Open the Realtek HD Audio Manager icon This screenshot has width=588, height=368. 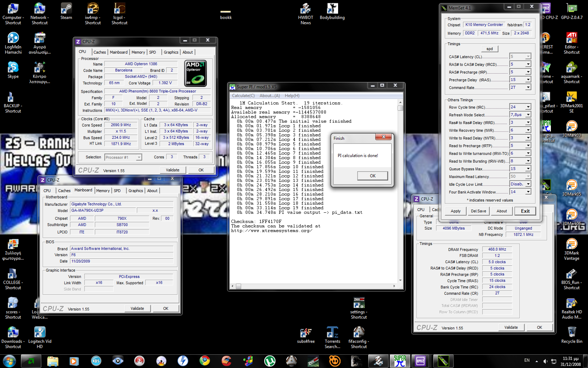click(572, 308)
